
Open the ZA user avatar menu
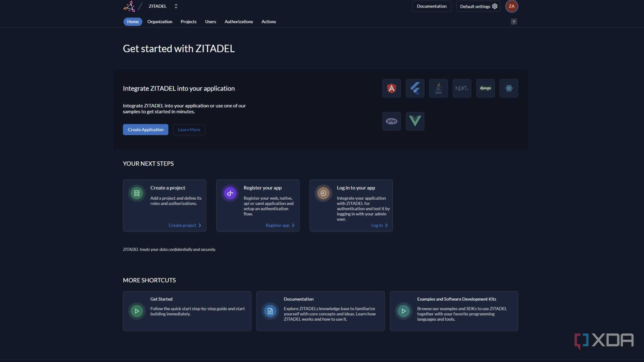coord(511,6)
